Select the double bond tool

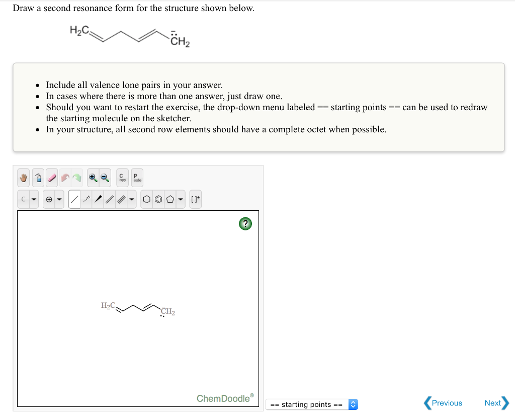(110, 199)
